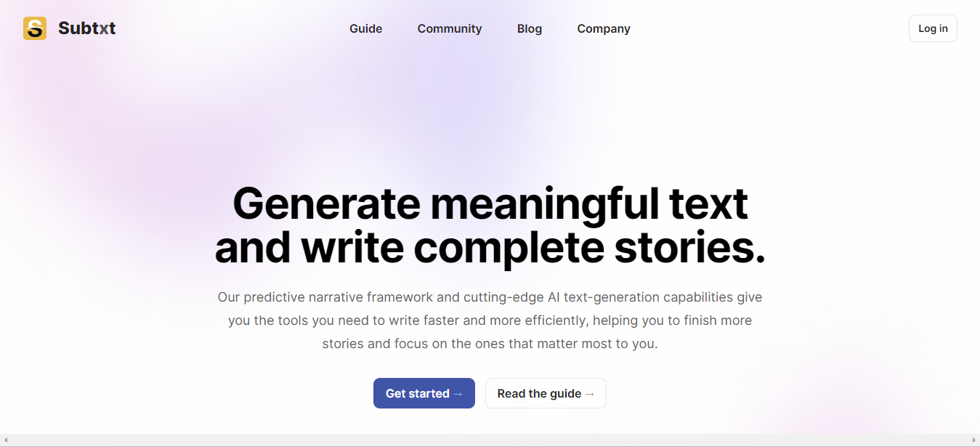
Task: Click the headline line "Generate meaningful text"
Action: 490,203
